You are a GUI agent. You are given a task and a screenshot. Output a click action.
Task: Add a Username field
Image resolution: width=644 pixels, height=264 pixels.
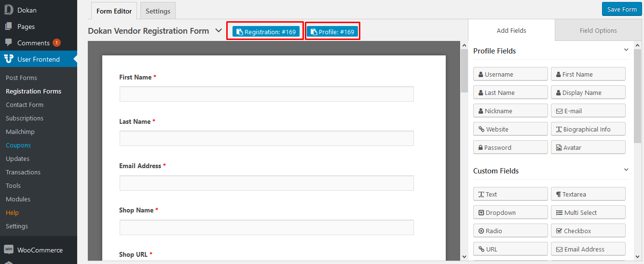point(510,74)
